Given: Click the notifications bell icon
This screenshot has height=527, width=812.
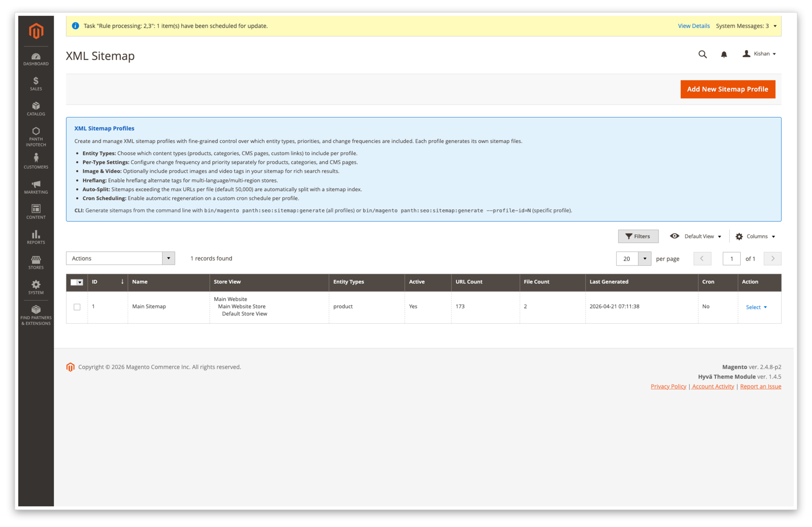Looking at the screenshot, I should click(x=724, y=55).
